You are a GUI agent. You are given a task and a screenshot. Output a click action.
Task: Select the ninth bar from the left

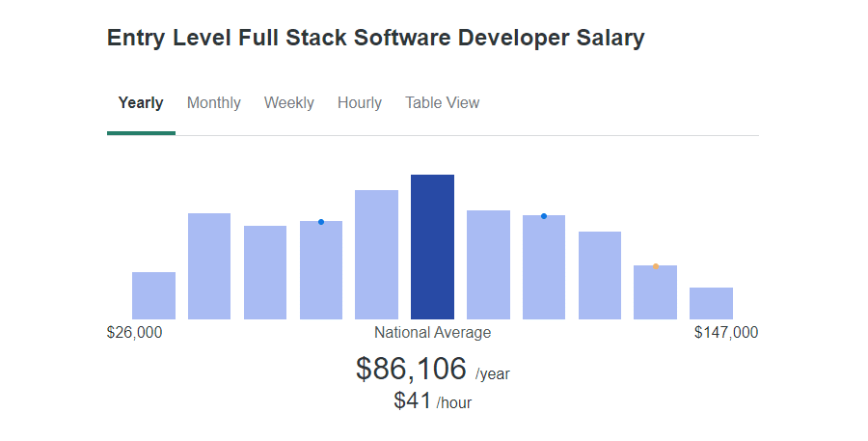pyautogui.click(x=600, y=275)
